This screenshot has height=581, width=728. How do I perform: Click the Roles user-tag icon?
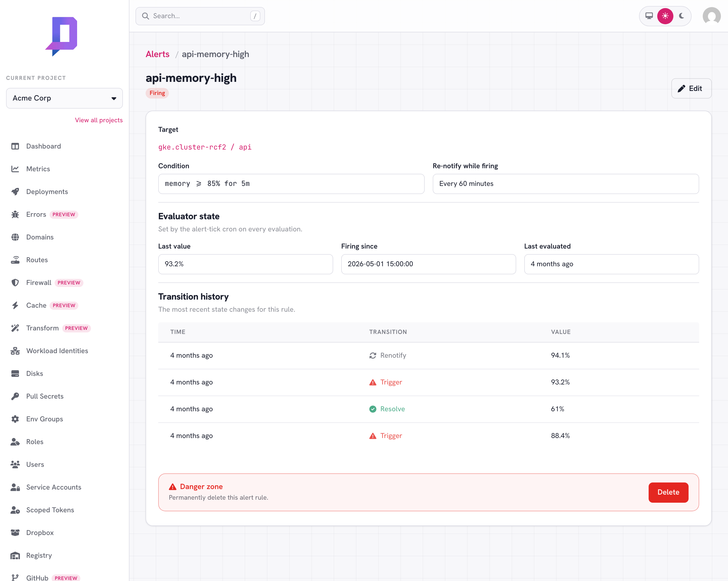pos(15,442)
